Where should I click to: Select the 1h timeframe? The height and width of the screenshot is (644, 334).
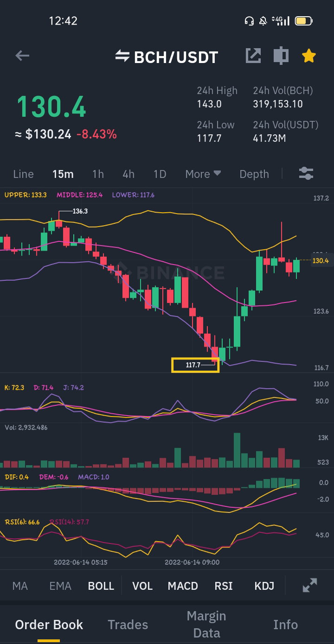coord(98,174)
